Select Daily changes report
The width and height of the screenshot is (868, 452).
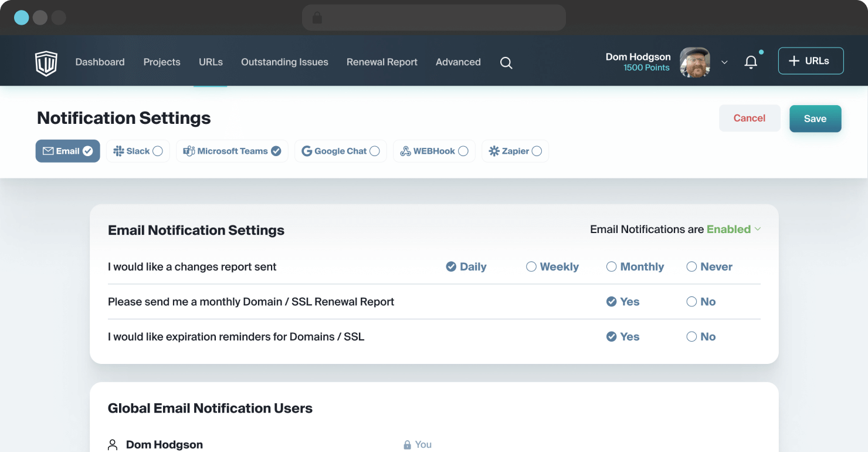tap(466, 267)
